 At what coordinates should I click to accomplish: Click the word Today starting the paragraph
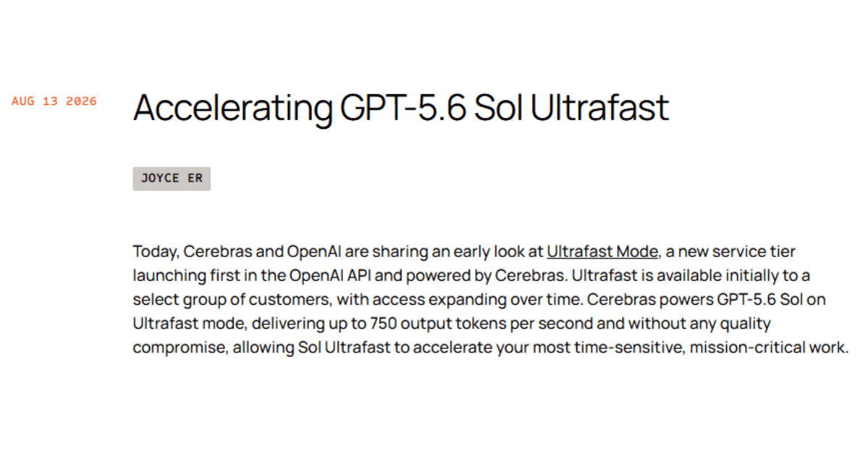point(156,252)
